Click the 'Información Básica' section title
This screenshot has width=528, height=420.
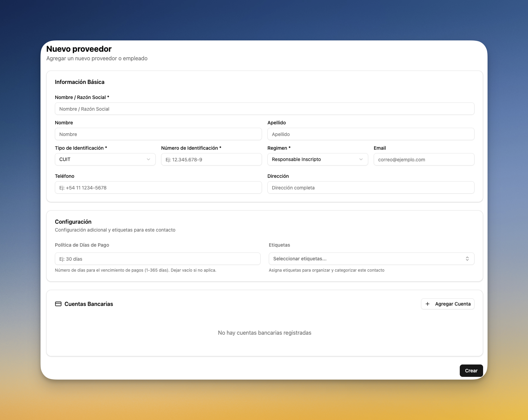80,82
